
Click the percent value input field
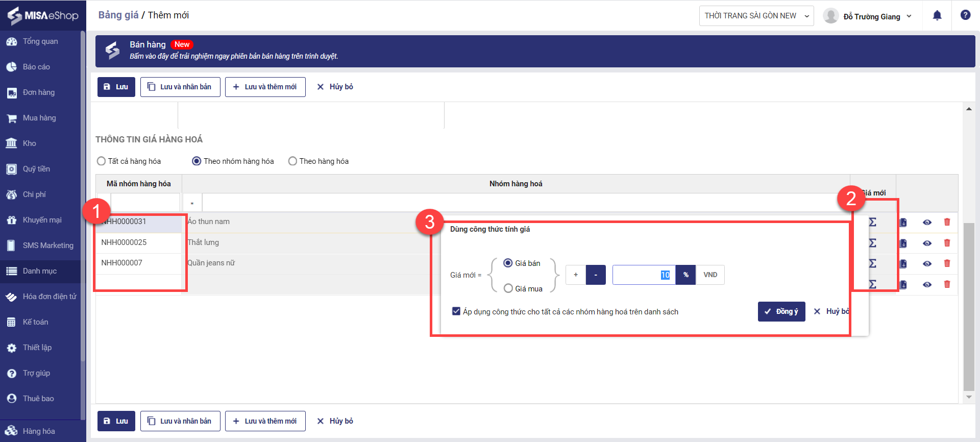(x=643, y=275)
